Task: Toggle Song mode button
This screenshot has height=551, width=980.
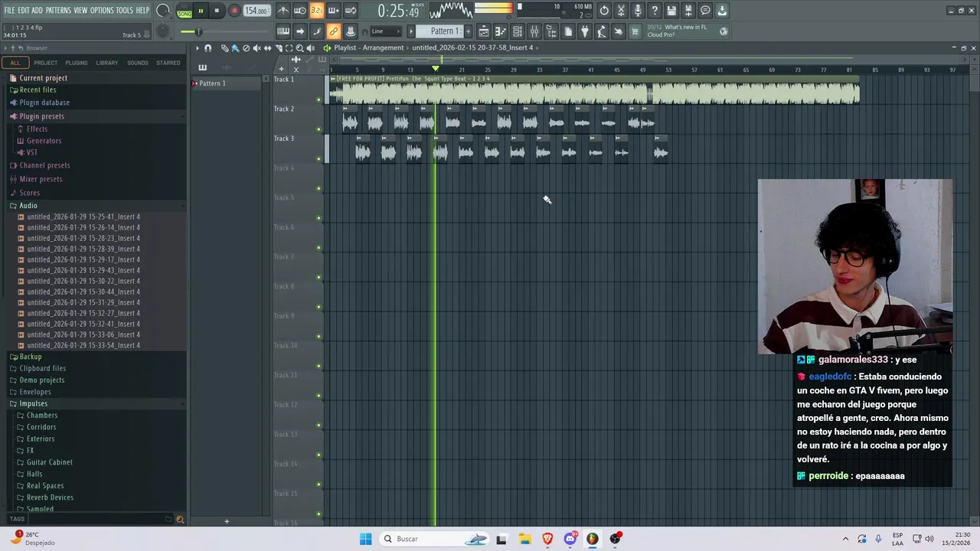Action: (185, 14)
